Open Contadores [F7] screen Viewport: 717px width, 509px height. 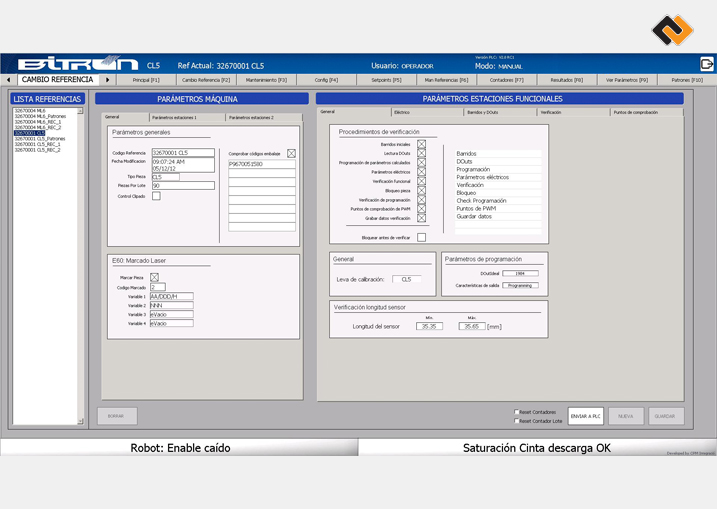click(506, 80)
